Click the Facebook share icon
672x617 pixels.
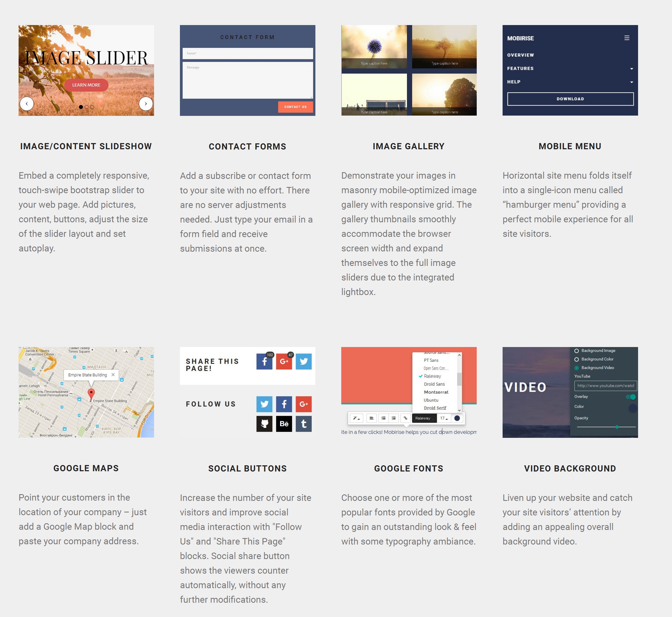(264, 362)
